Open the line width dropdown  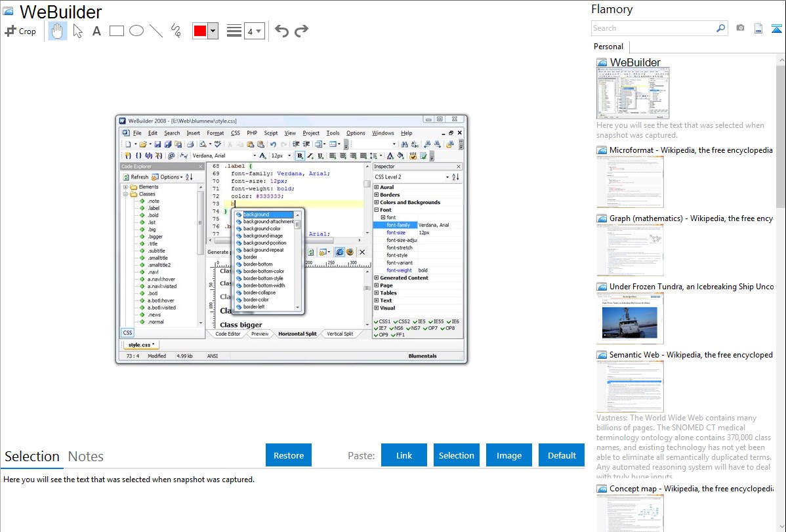254,31
